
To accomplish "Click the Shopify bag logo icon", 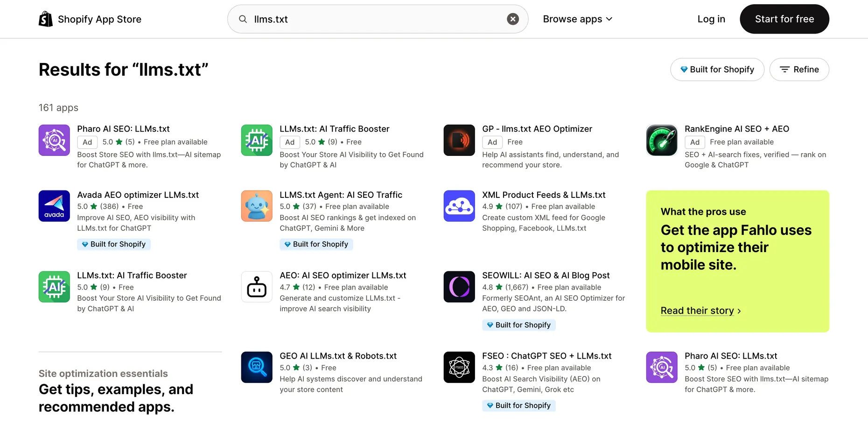I will [x=46, y=19].
